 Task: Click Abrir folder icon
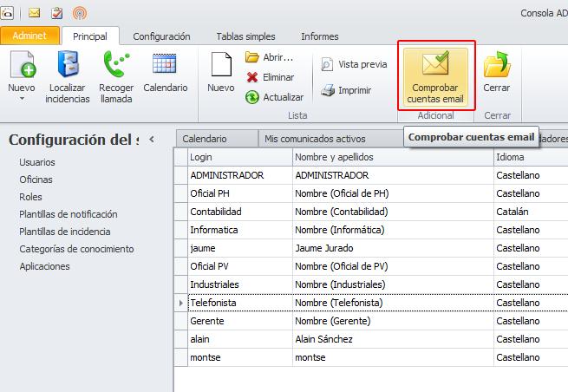251,57
